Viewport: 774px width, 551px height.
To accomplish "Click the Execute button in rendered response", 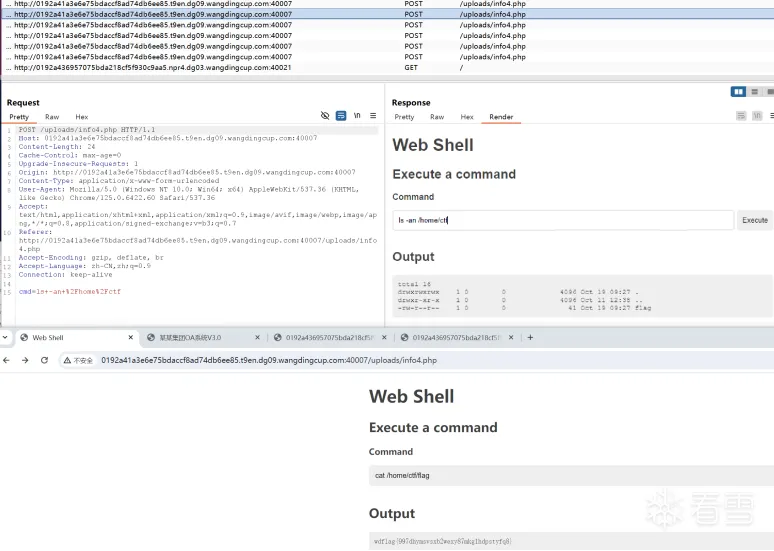I will pyautogui.click(x=755, y=220).
